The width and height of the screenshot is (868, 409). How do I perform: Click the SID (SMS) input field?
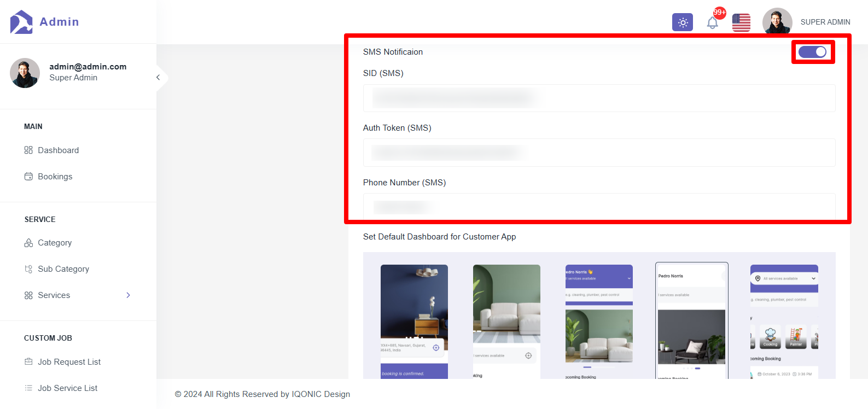(599, 98)
